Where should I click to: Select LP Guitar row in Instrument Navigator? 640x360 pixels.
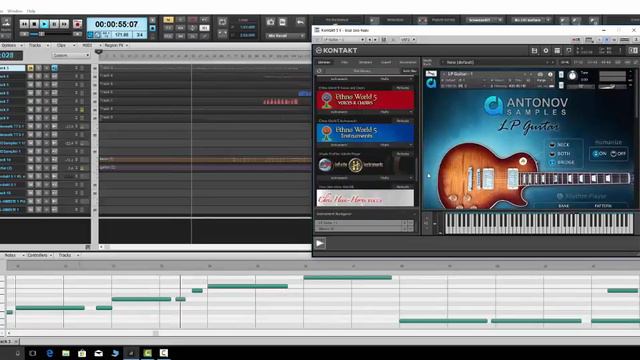pyautogui.click(x=364, y=223)
